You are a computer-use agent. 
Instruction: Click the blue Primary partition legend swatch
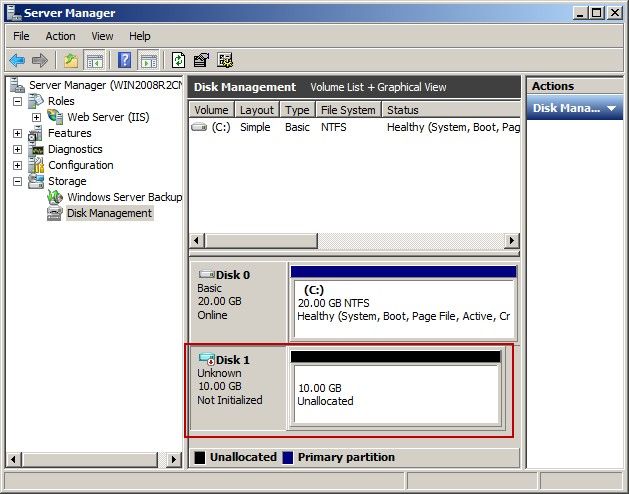[288, 457]
